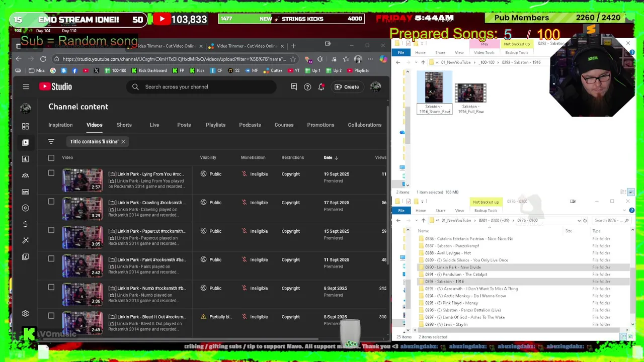
Task: Open the Linkin Park Numb video thumbnail
Action: coord(82,294)
